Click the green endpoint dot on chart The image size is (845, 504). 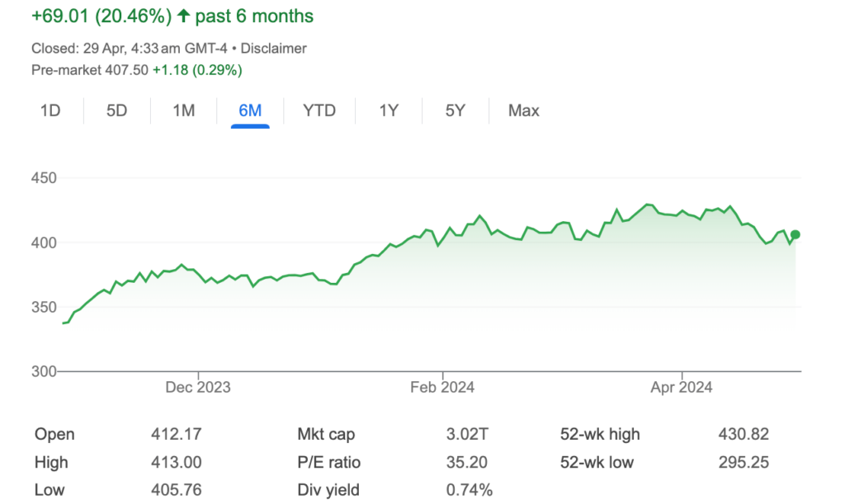coord(795,235)
